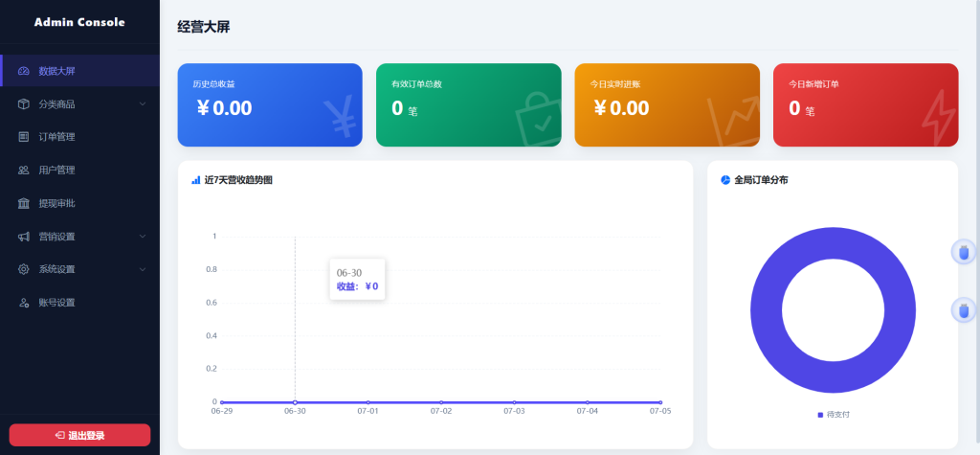Click the 07-03 x-axis label
The width and height of the screenshot is (980, 455).
[x=514, y=412]
